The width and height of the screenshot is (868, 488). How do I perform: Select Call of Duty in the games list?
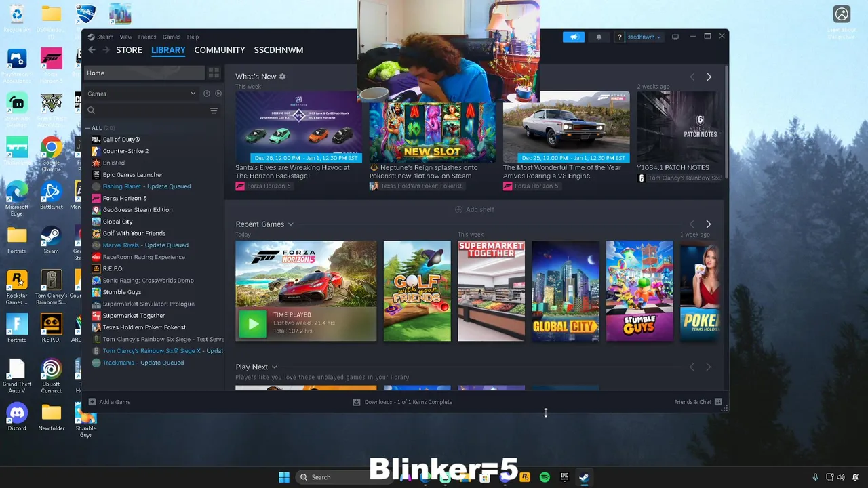(x=121, y=140)
